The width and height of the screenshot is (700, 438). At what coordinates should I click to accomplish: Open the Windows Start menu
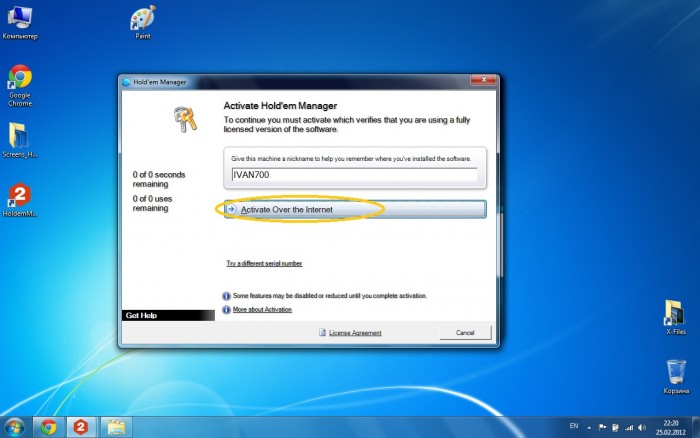(x=15, y=427)
